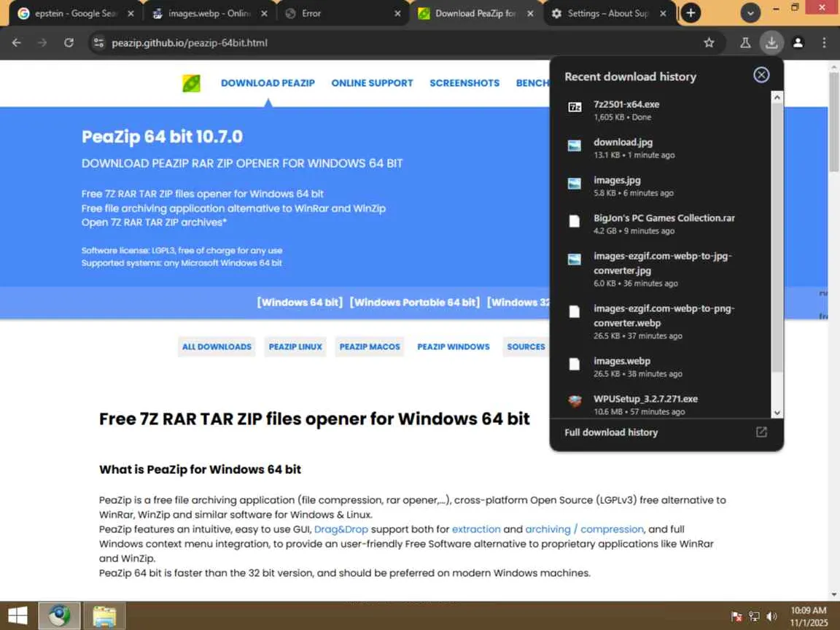Open File Explorer from taskbar
840x630 pixels.
click(x=104, y=615)
